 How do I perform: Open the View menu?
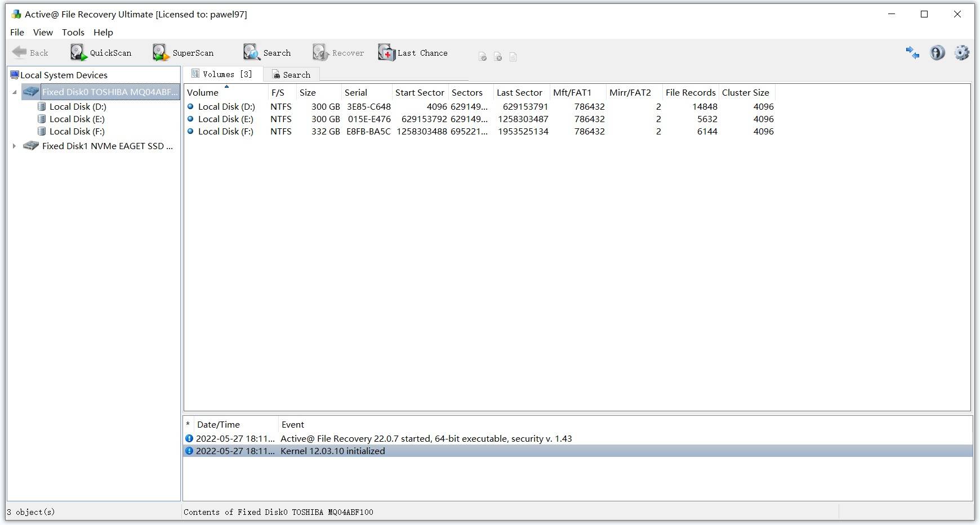click(x=43, y=33)
